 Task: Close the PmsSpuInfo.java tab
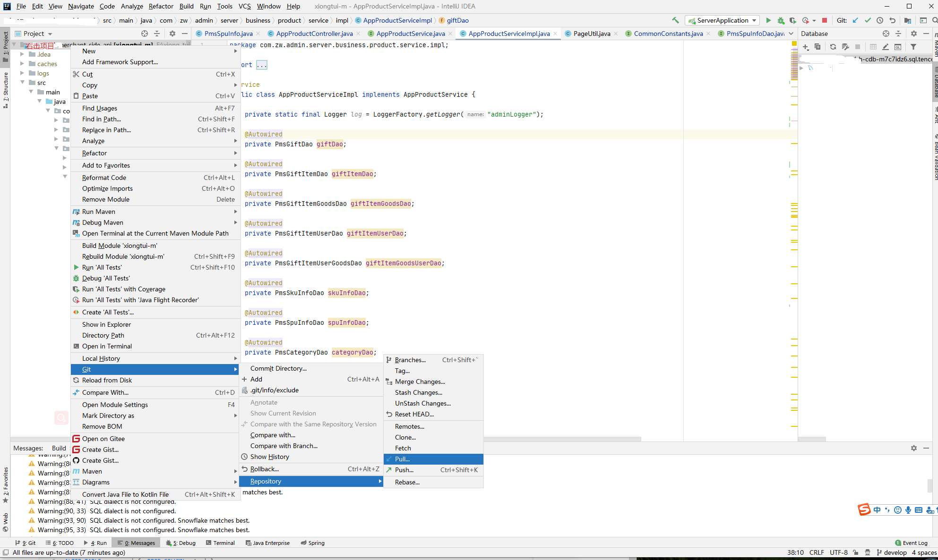[258, 34]
